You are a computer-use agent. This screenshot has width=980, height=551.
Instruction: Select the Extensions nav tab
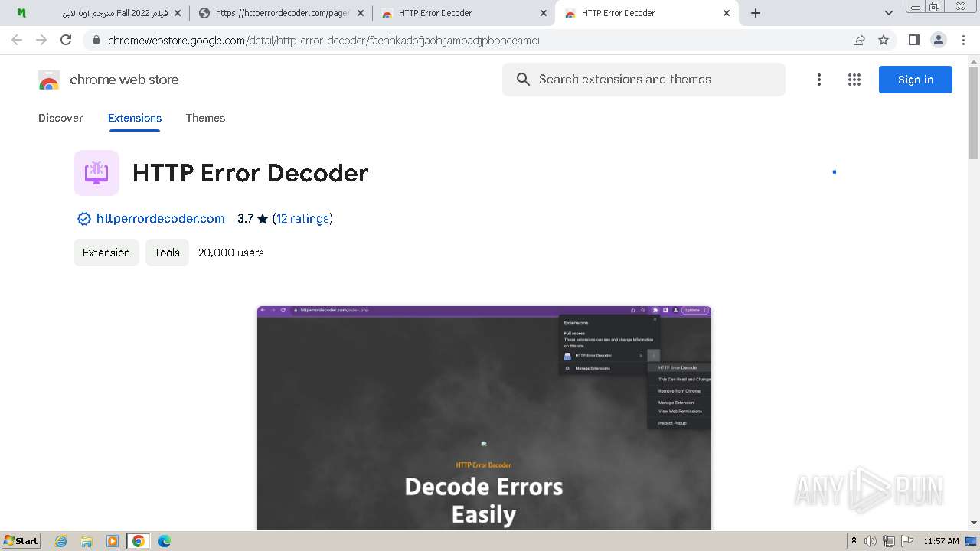point(135,118)
